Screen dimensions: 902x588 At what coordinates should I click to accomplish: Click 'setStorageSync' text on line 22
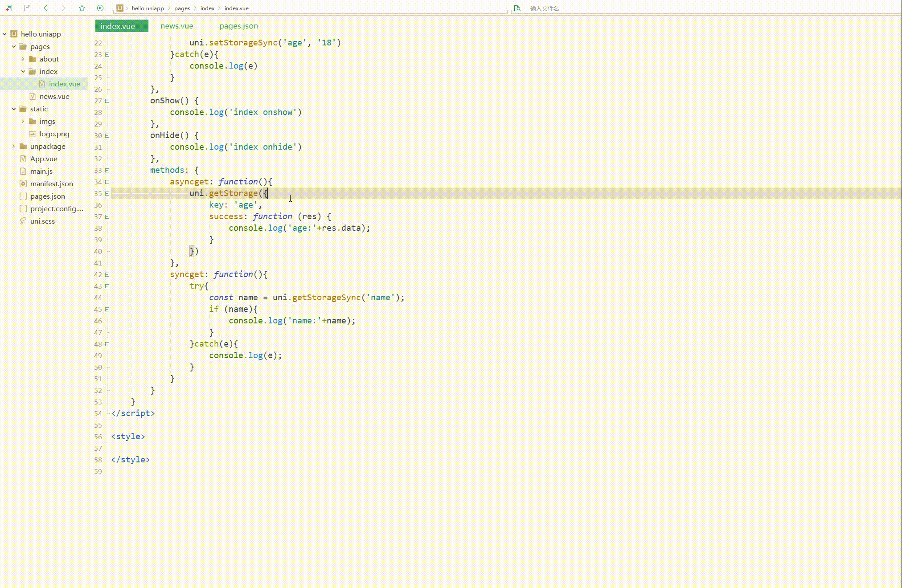(x=243, y=43)
